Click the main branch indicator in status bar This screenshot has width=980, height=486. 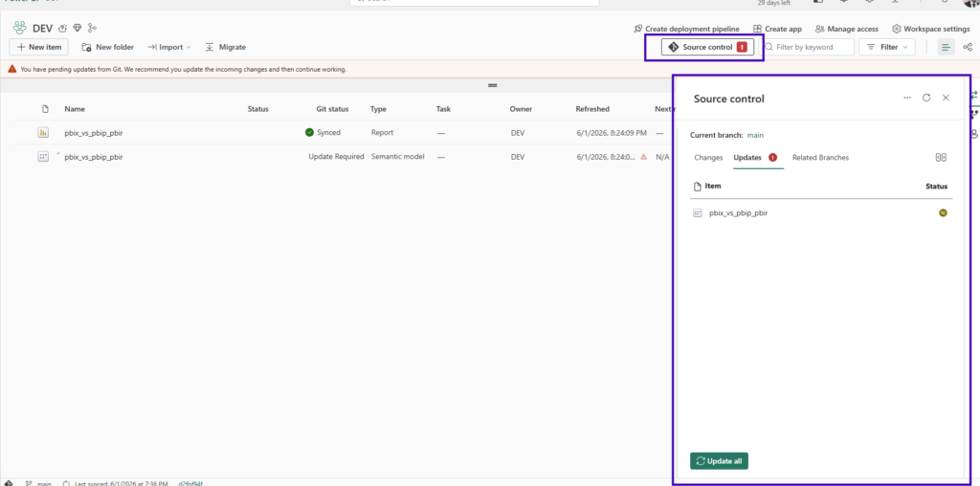click(38, 483)
